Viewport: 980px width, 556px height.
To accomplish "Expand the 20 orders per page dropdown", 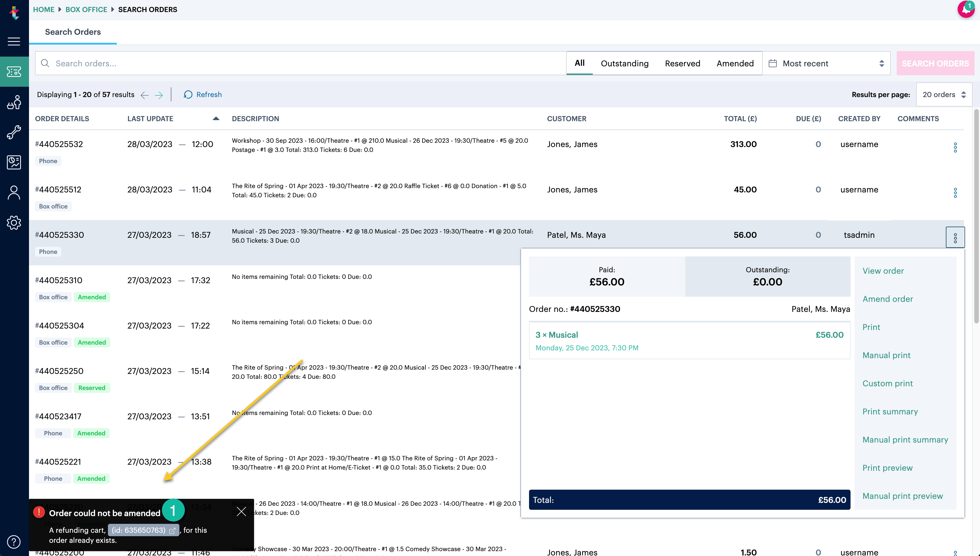I will coord(944,95).
